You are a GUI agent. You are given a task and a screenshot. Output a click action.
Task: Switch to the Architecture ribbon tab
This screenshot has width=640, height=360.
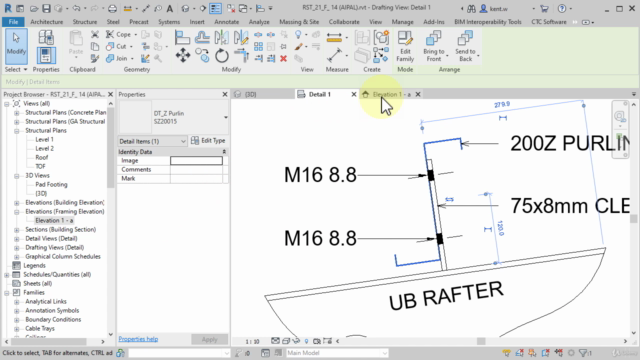pos(47,22)
